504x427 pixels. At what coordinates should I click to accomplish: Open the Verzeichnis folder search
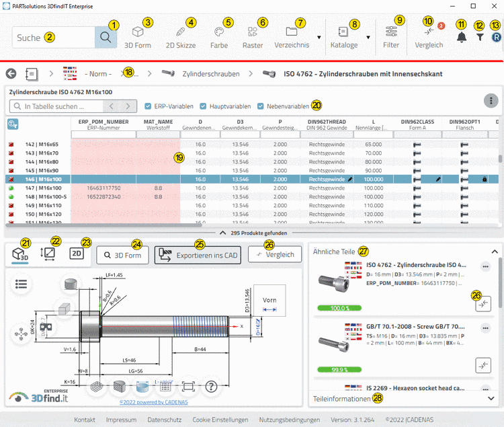[x=292, y=37]
